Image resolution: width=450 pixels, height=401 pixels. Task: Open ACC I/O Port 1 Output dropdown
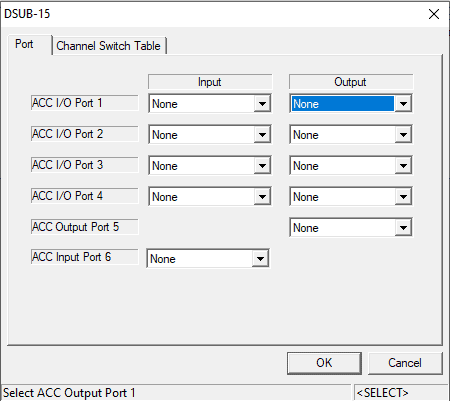(351, 104)
